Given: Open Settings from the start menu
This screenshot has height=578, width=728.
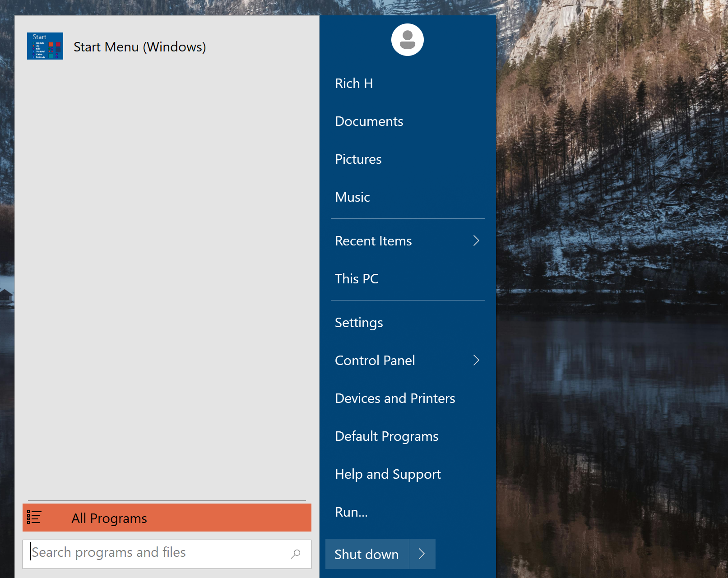Looking at the screenshot, I should point(359,323).
